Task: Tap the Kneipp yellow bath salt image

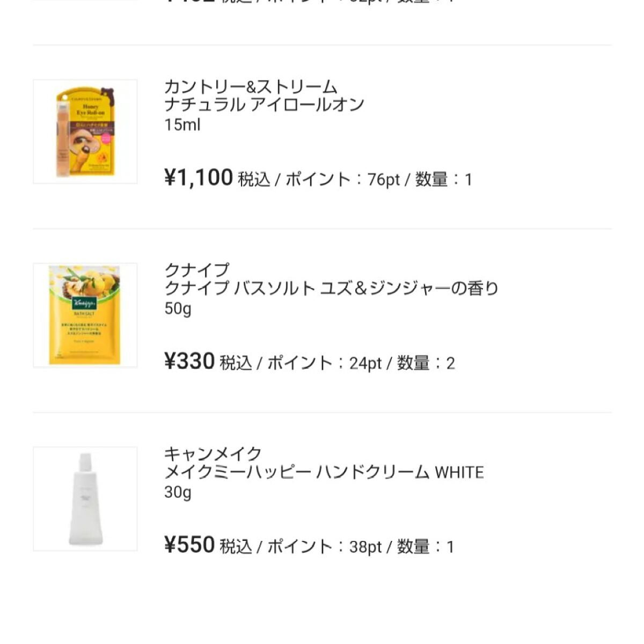Action: tap(85, 315)
